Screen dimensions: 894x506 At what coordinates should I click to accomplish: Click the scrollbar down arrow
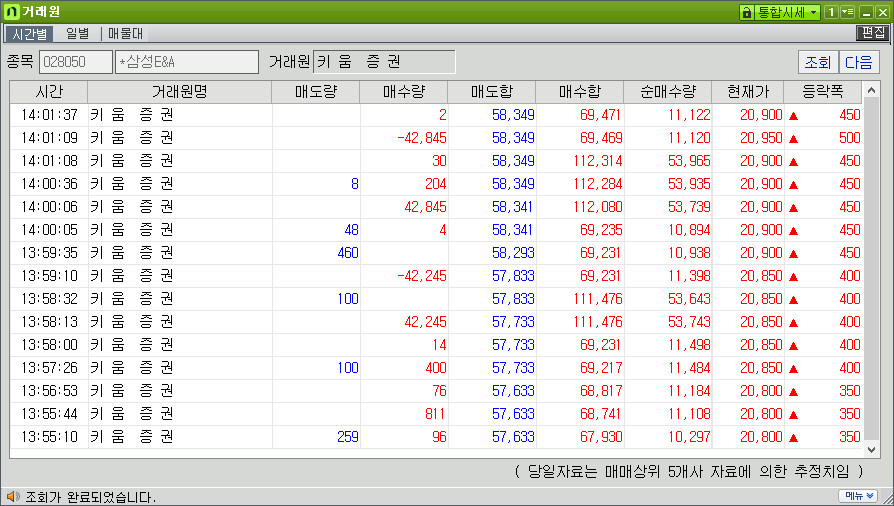tap(871, 450)
